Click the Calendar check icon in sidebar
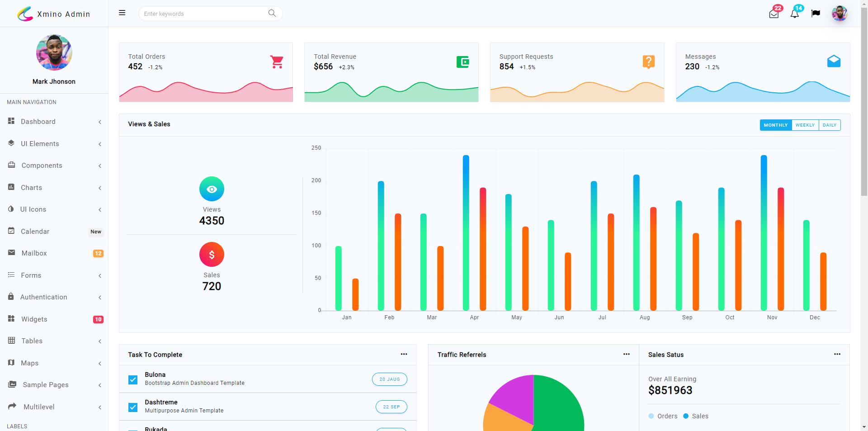The height and width of the screenshot is (431, 868). click(x=11, y=231)
